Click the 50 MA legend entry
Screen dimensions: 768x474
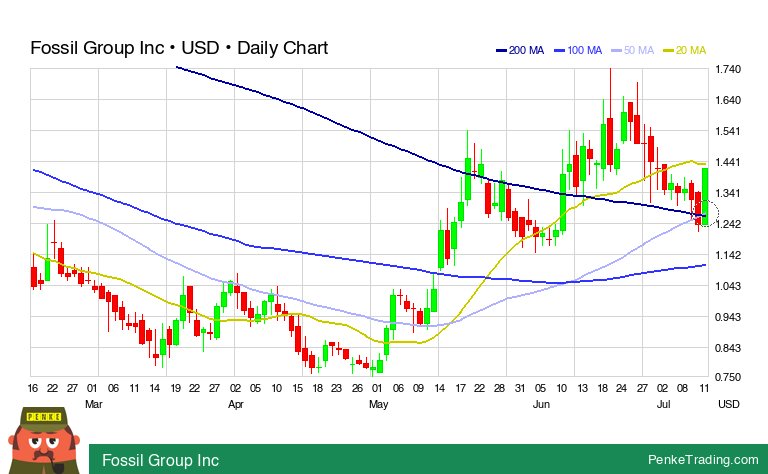point(632,50)
